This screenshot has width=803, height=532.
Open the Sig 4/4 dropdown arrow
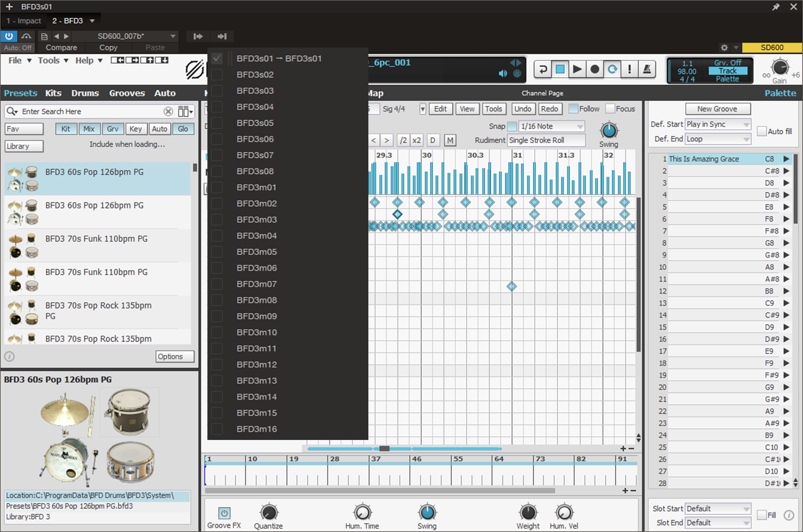(423, 109)
